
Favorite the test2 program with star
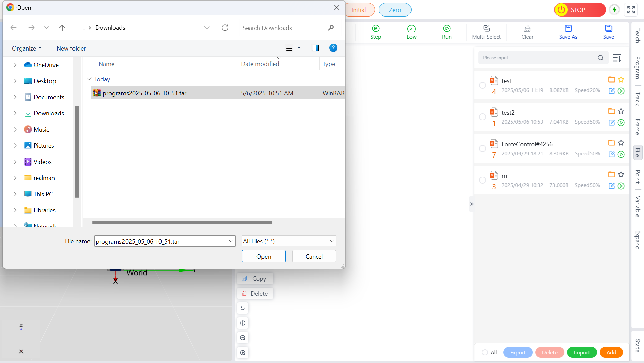[x=621, y=111]
